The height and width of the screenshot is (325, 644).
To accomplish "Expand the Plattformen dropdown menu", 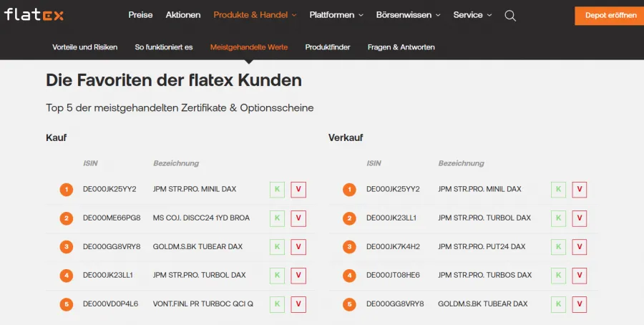I will (336, 15).
